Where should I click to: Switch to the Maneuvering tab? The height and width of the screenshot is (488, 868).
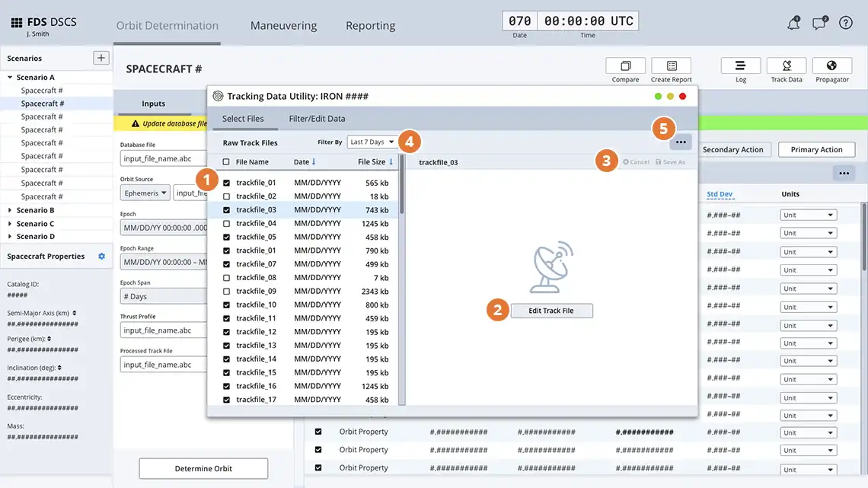[x=283, y=25]
